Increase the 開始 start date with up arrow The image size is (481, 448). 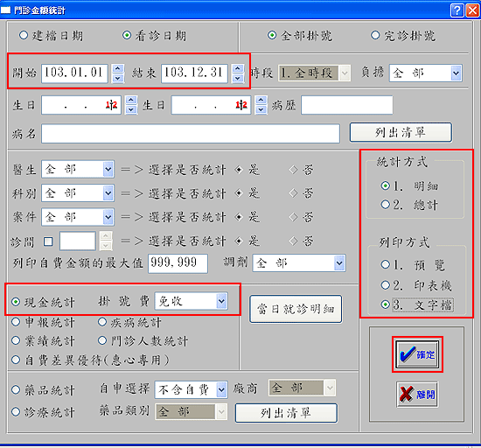[x=118, y=69]
